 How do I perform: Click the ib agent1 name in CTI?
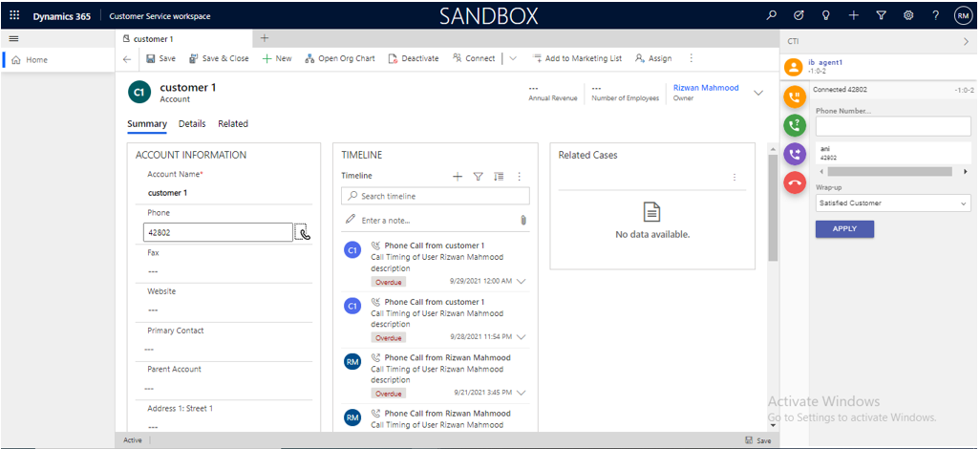pyautogui.click(x=825, y=62)
